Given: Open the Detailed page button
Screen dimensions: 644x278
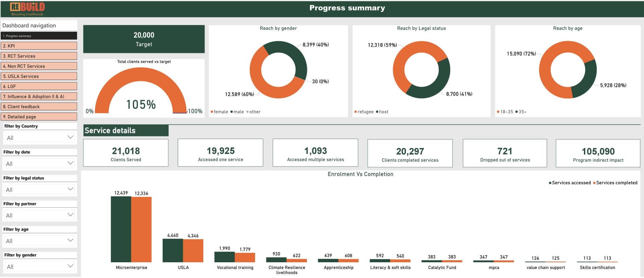Looking at the screenshot, I should click(x=39, y=117).
